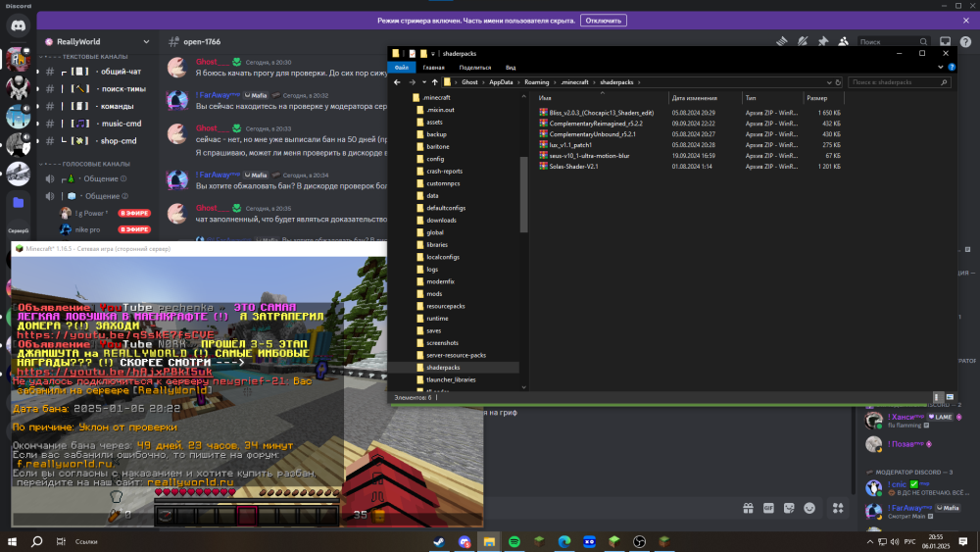Image resolution: width=980 pixels, height=552 pixels.
Task: Open Discord apps launcher icon
Action: (x=838, y=508)
